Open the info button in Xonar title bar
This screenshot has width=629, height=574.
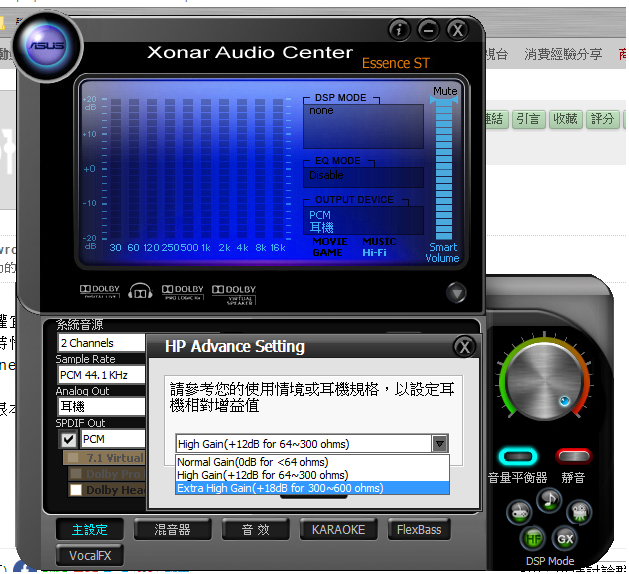click(x=399, y=30)
